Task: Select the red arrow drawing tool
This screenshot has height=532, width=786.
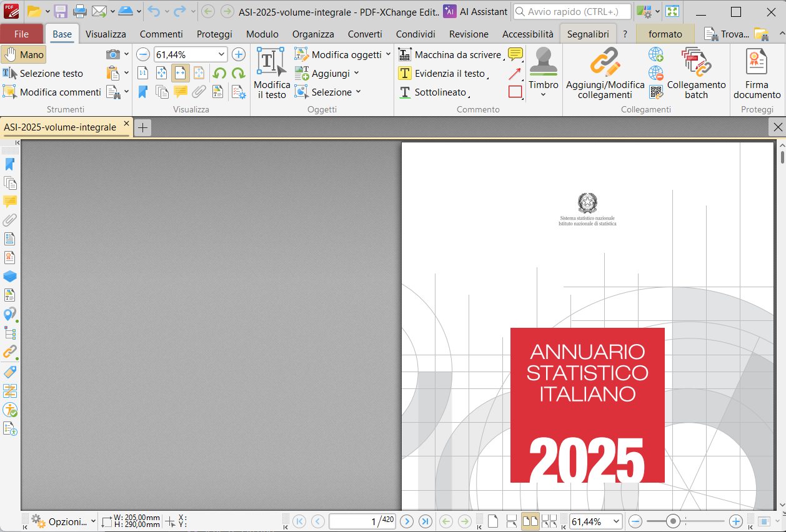Action: [515, 73]
